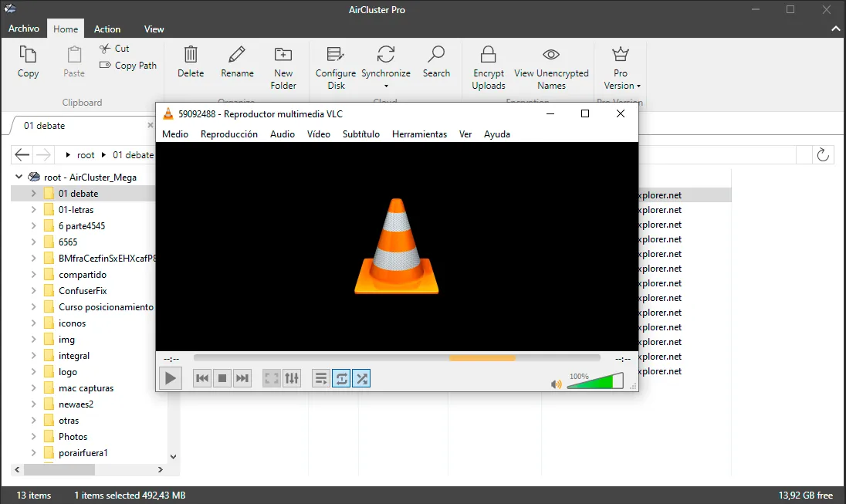Screen dimensions: 846x504
Task: Play media in VLC
Action: point(170,378)
